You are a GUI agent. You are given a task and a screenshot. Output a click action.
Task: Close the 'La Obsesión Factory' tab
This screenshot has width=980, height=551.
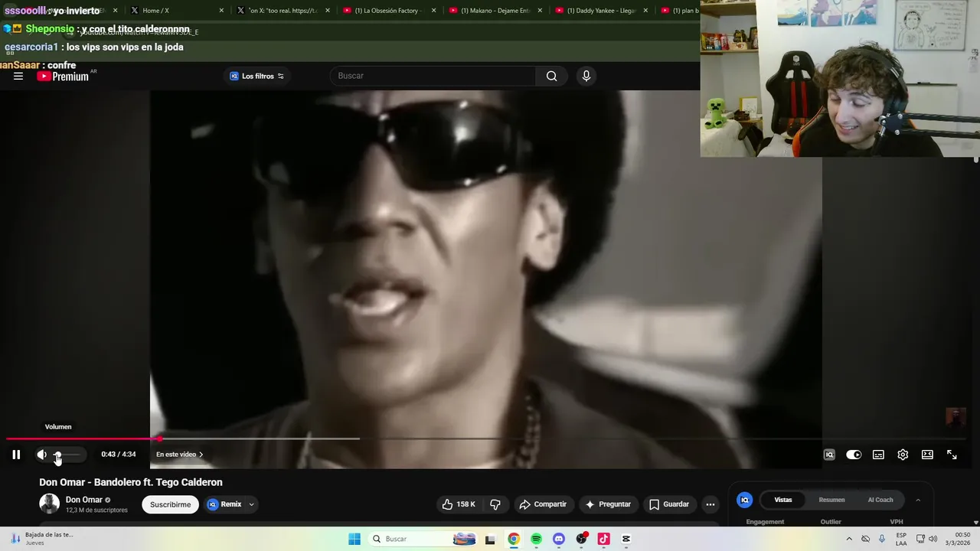(x=433, y=11)
